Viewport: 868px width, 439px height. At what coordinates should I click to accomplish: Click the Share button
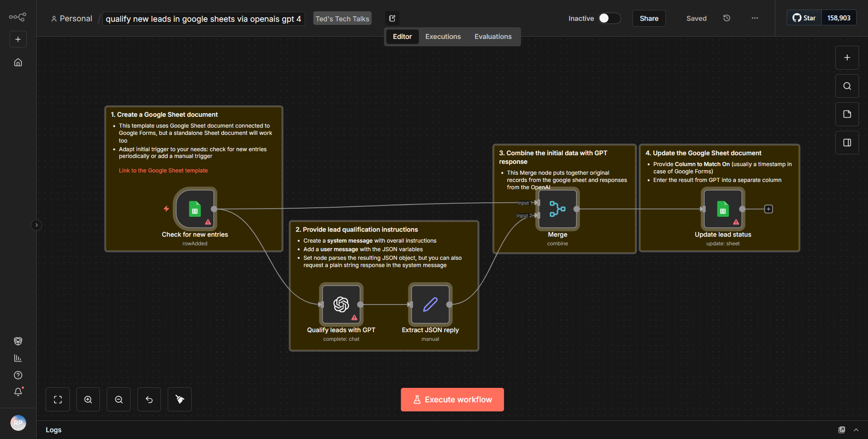[x=649, y=18]
